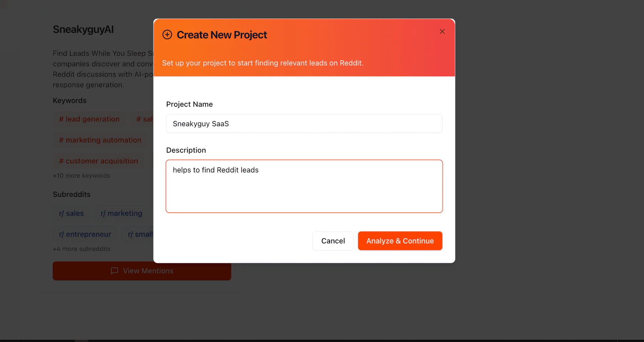The image size is (644, 342).
Task: Click the Project Name input field
Action: tap(304, 124)
